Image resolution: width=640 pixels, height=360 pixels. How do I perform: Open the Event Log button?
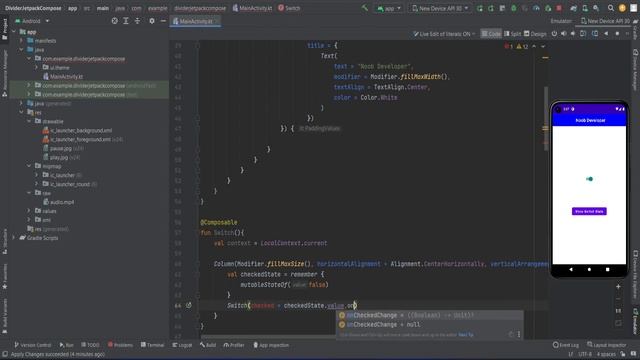[566, 345]
